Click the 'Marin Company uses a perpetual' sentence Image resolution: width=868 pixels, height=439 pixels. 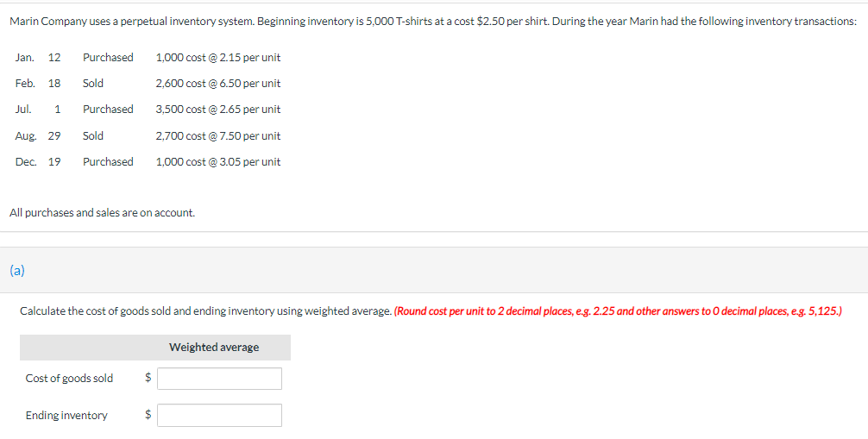point(433,22)
